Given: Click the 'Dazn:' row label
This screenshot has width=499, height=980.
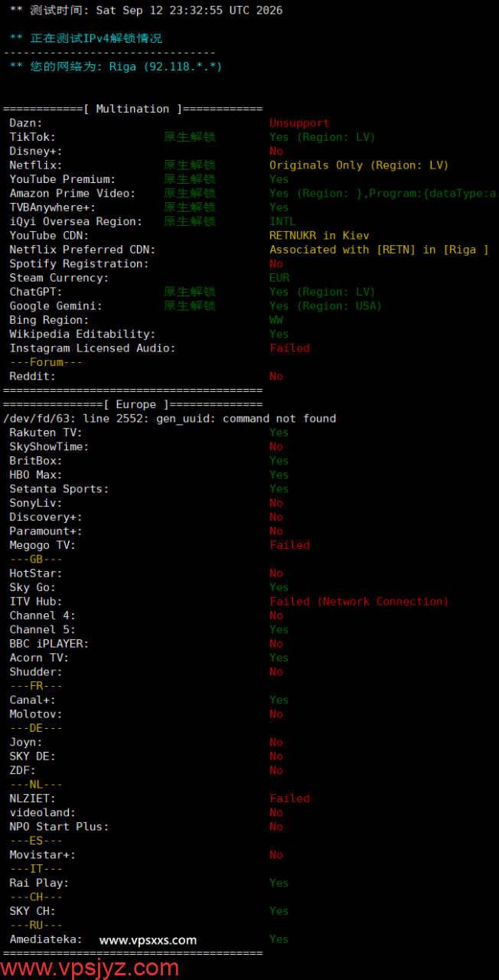Looking at the screenshot, I should point(26,123).
